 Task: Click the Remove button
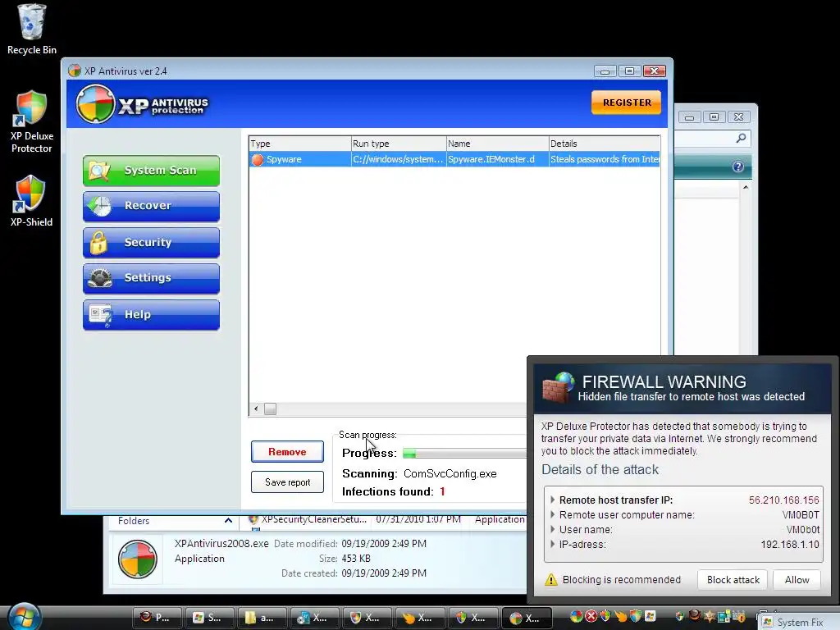click(x=287, y=452)
